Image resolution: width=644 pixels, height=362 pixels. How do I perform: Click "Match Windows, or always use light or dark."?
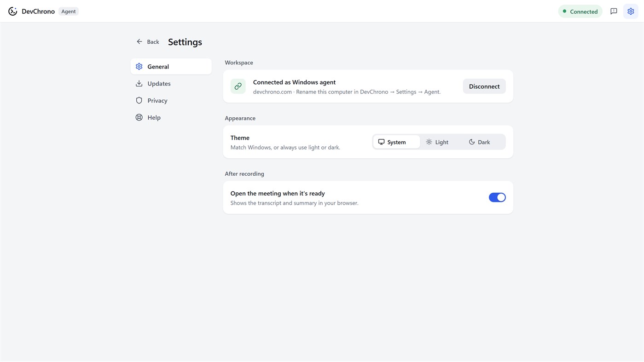(285, 147)
